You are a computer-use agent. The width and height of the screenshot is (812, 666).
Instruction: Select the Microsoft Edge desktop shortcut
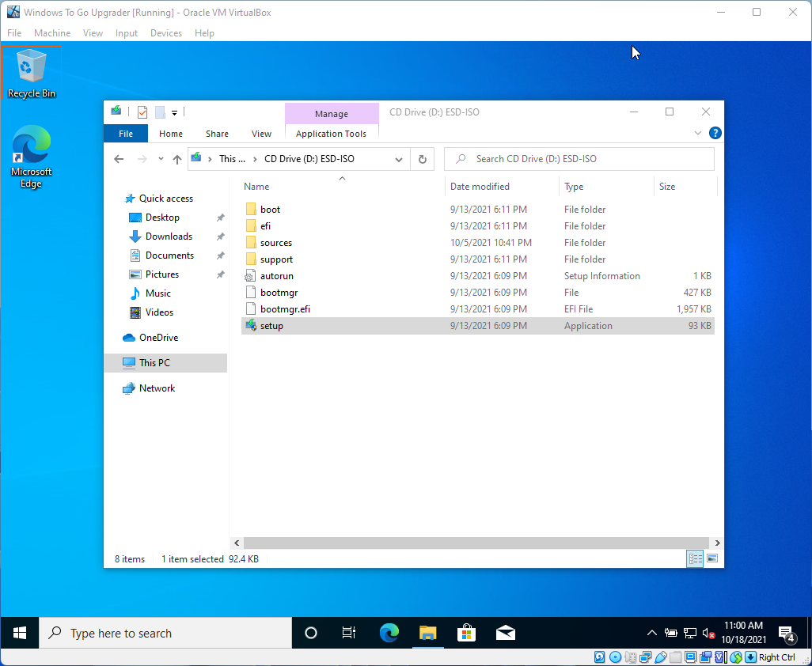coord(32,157)
